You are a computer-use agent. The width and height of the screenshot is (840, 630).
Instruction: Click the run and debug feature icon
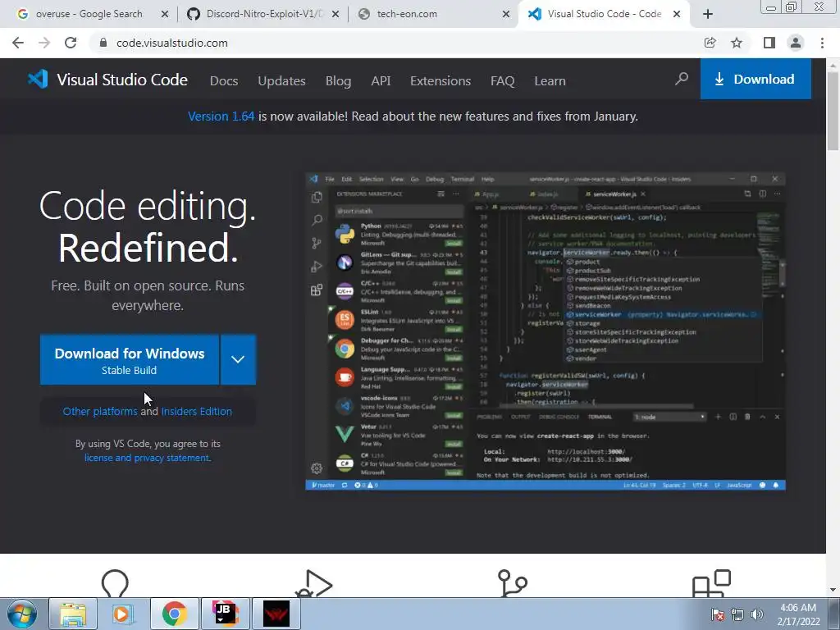tap(314, 584)
